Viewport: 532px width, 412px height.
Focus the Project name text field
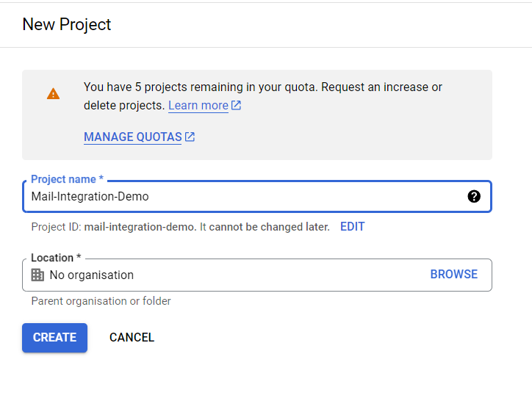point(257,197)
